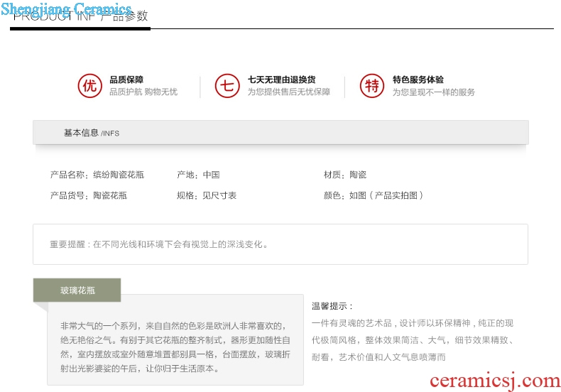This screenshot has width=561, height=392.
Task: Click the red 优 quality guarantee icon
Action: pos(89,86)
